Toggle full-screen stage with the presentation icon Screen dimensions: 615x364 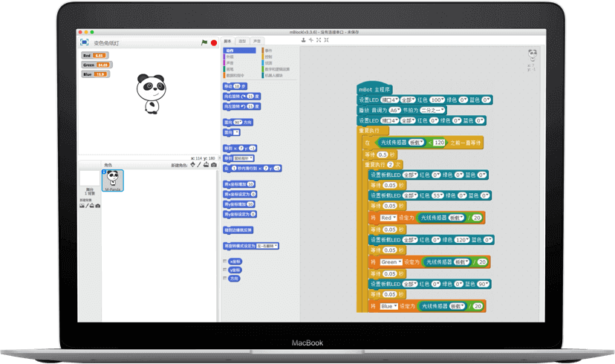(85, 42)
